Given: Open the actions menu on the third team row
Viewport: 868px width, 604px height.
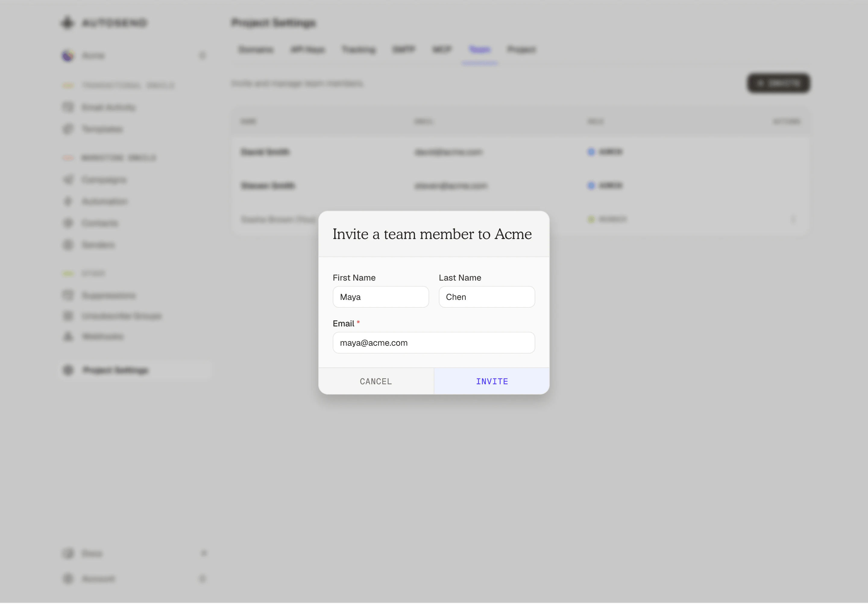Looking at the screenshot, I should (x=793, y=219).
